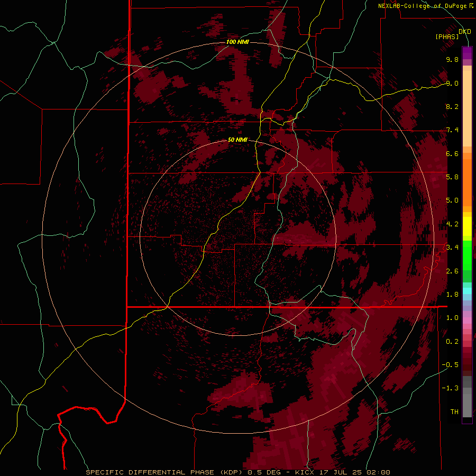Click the 4.2 scale value
The image size is (476, 476).
[452, 224]
